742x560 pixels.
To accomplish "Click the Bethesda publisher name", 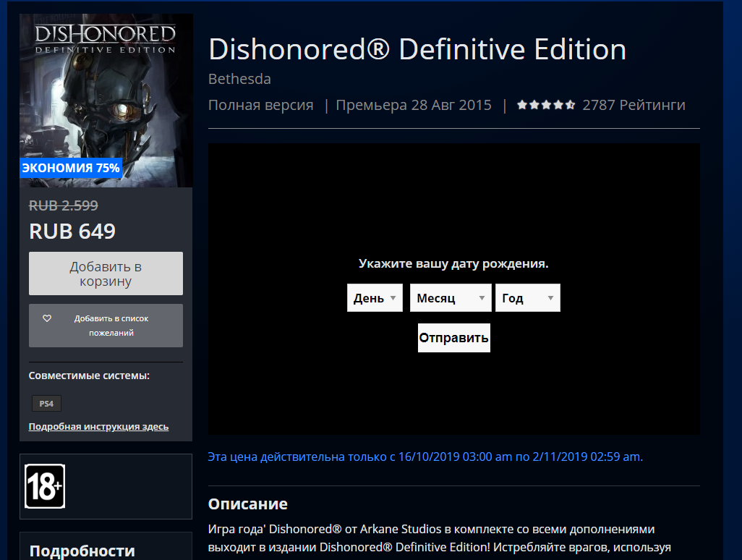I will click(239, 79).
